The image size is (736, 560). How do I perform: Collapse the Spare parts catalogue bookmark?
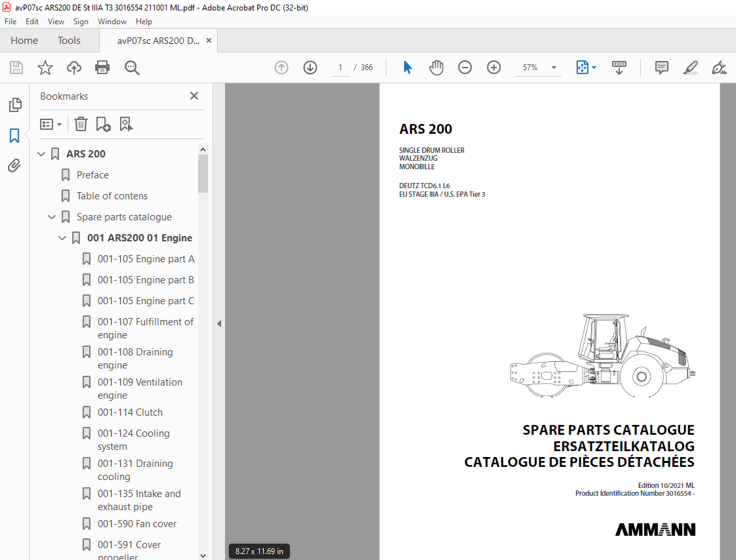pos(52,217)
